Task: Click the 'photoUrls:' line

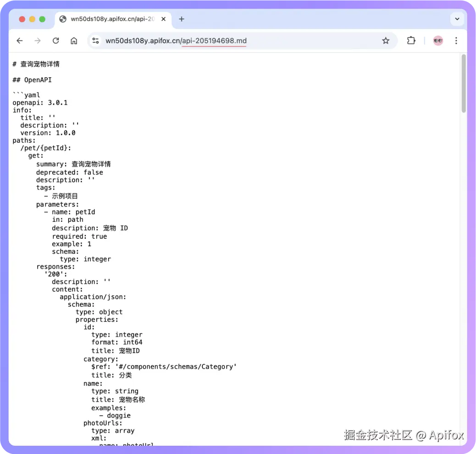Action: point(103,423)
